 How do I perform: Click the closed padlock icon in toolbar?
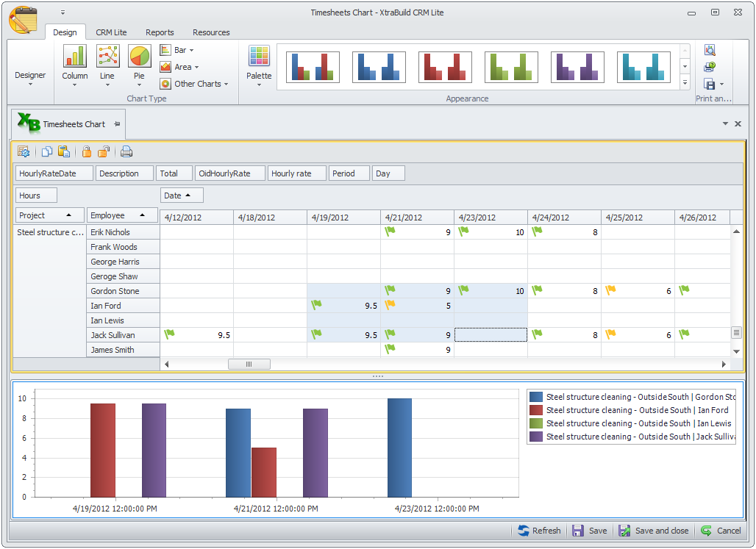point(87,152)
